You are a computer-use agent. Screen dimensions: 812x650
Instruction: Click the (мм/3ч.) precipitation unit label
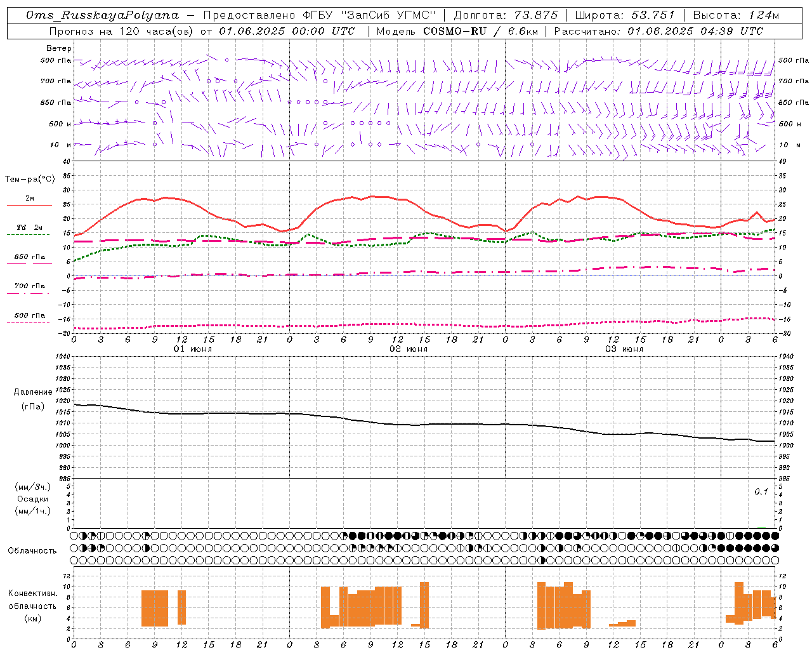pyautogui.click(x=33, y=487)
